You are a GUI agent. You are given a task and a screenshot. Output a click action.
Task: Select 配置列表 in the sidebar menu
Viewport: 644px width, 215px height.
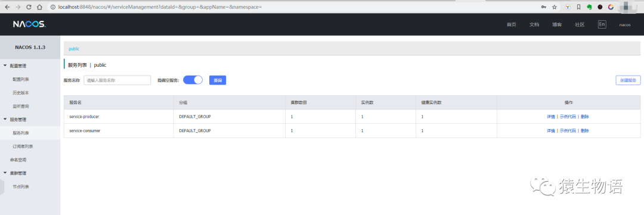click(20, 79)
